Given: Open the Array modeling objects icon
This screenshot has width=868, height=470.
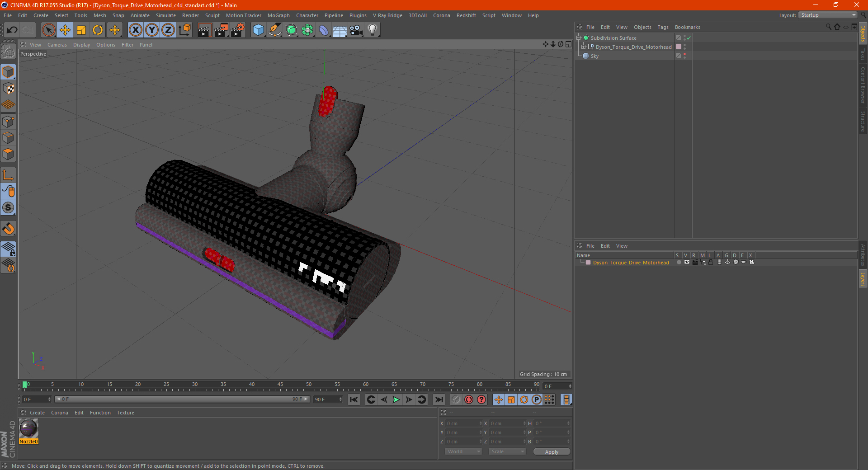Looking at the screenshot, I should (x=307, y=30).
